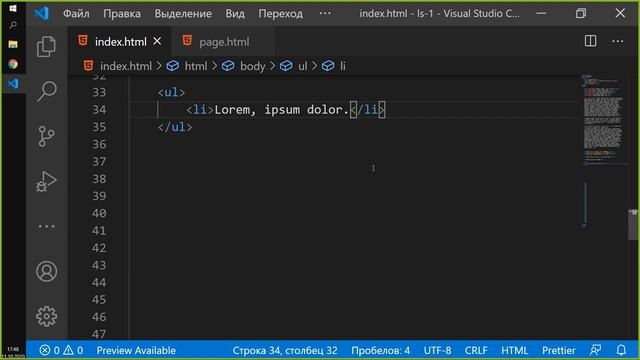Viewport: 640px width, 360px height.
Task: Open the Переход menu
Action: 280,13
